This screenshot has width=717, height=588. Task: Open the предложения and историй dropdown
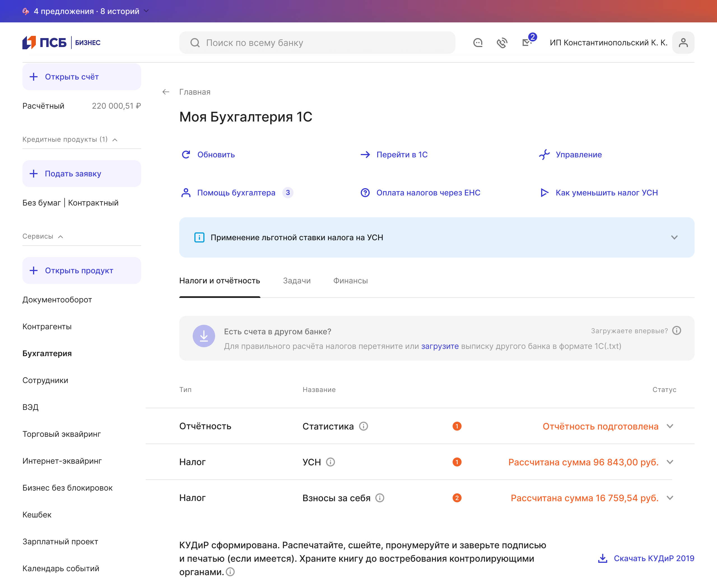[146, 11]
